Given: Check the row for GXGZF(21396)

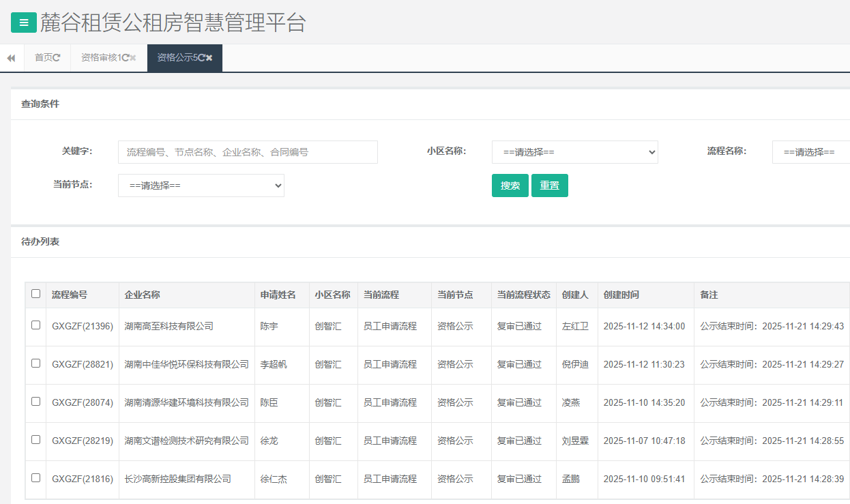Looking at the screenshot, I should (36, 325).
